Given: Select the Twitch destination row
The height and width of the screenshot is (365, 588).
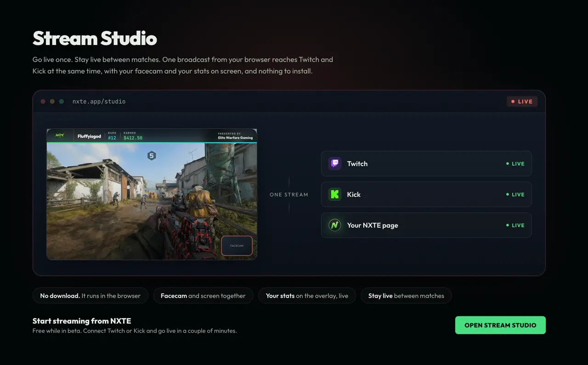Looking at the screenshot, I should tap(426, 163).
